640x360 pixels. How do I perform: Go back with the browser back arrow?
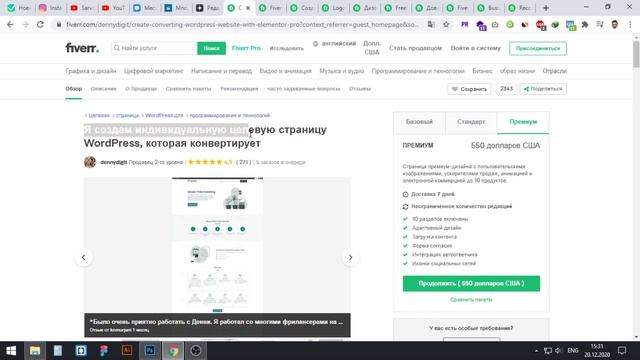click(x=10, y=24)
